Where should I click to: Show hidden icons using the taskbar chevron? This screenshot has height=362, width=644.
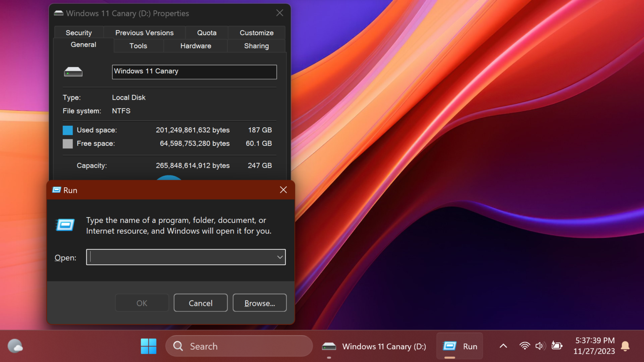click(503, 346)
